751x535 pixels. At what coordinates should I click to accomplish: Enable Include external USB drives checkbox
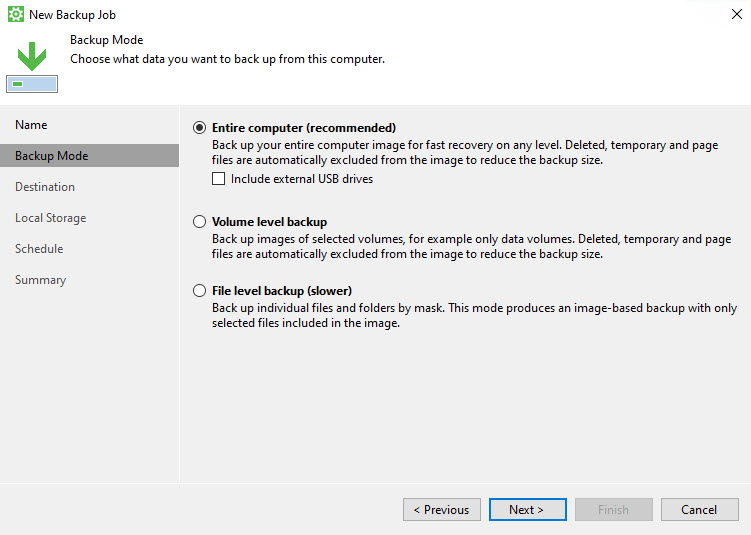[x=219, y=180]
